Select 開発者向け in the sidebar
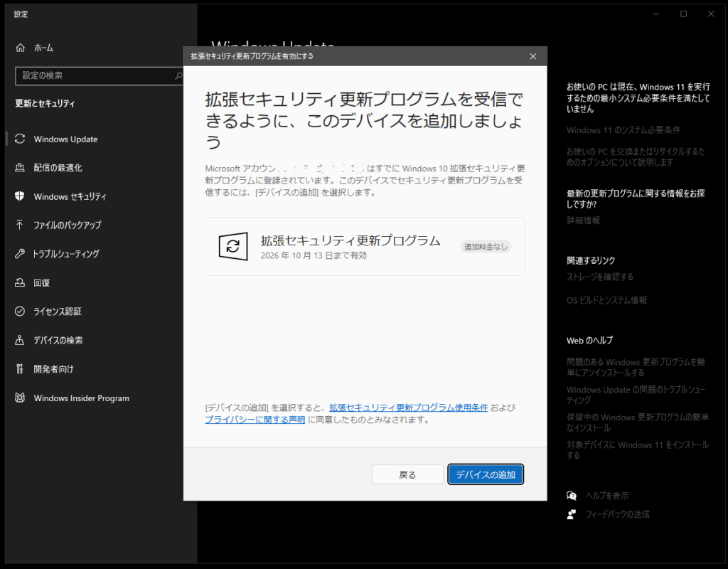The image size is (728, 569). pos(53,369)
